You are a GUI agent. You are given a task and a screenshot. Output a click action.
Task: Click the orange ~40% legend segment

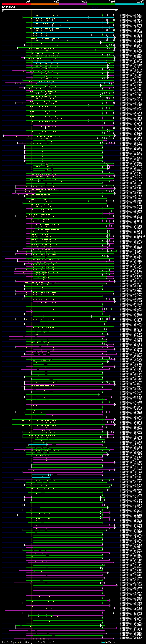45,4
